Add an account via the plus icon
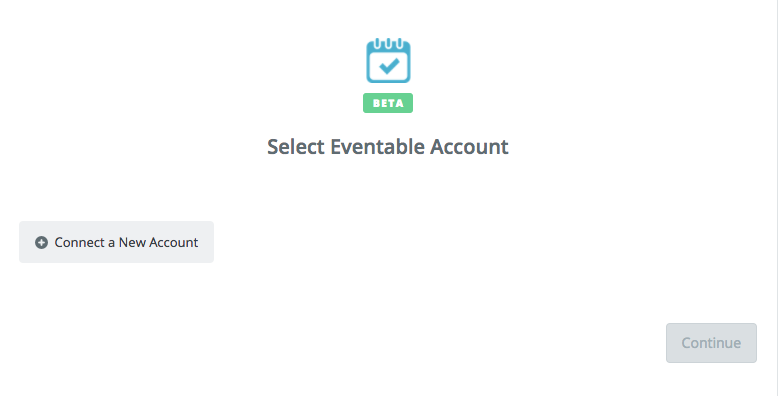778x396 pixels. pos(41,242)
